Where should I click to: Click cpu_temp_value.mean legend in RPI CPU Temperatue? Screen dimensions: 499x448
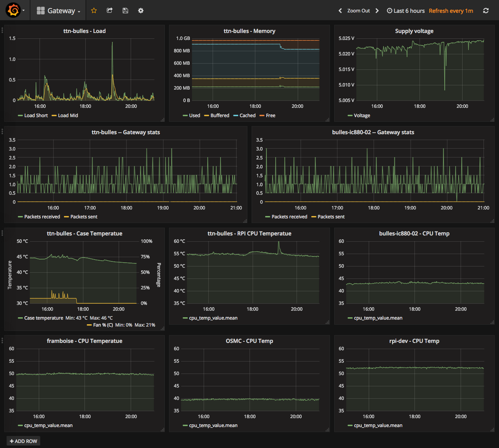213,318
